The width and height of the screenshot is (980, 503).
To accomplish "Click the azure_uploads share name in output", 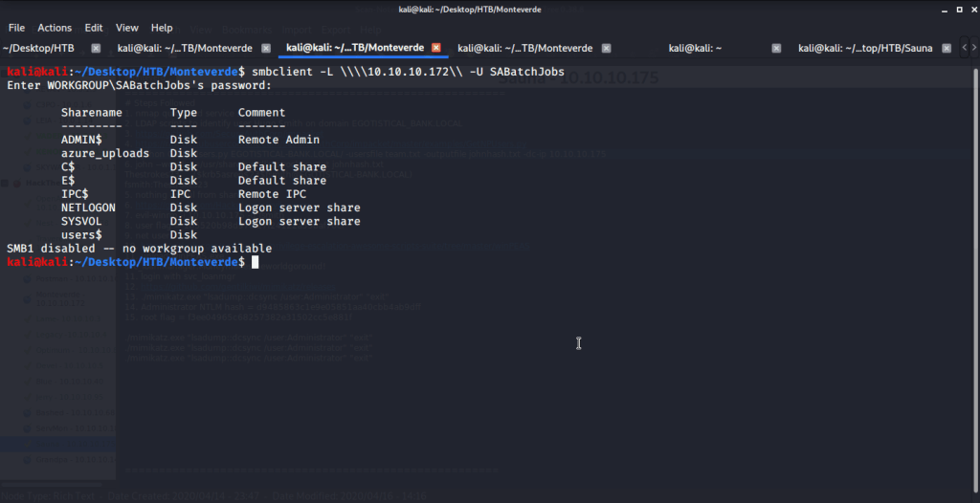I will click(x=105, y=153).
